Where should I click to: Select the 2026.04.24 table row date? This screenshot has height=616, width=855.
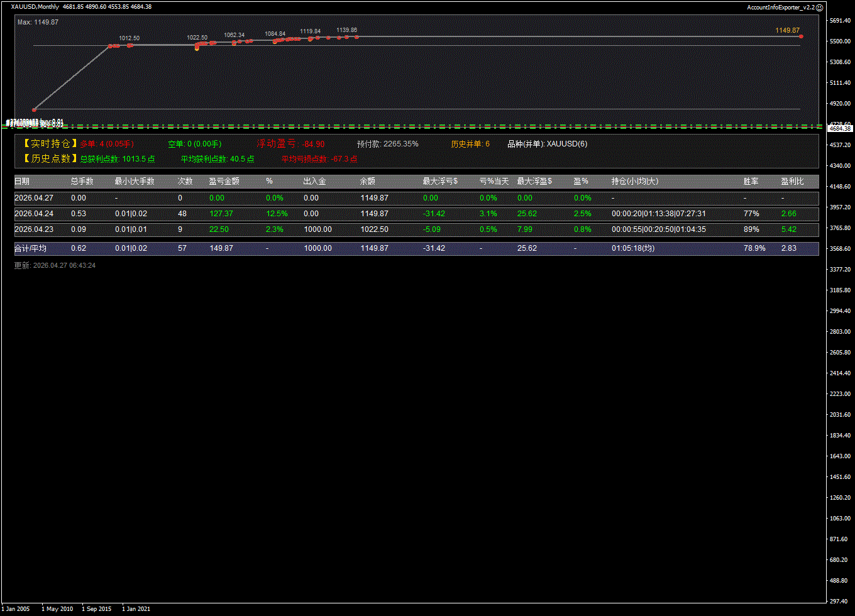30,214
